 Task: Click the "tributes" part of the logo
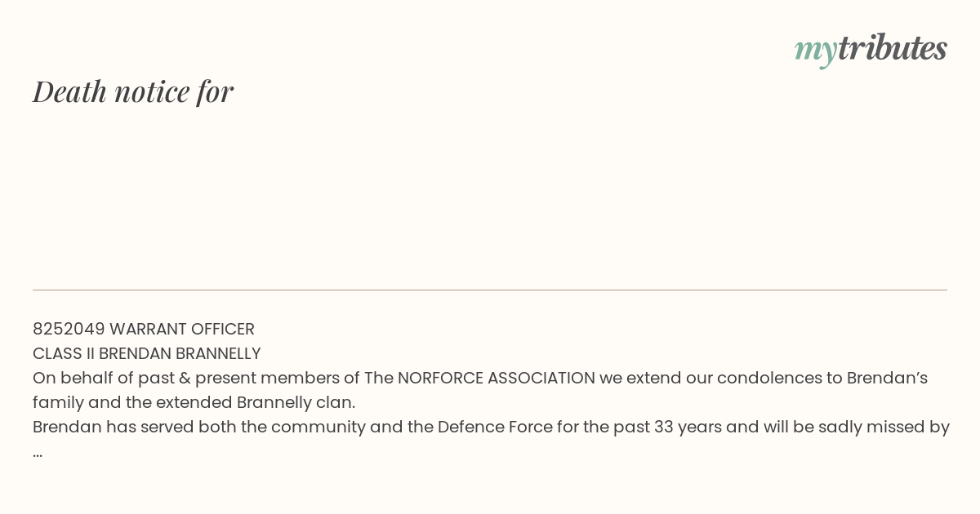pos(892,47)
